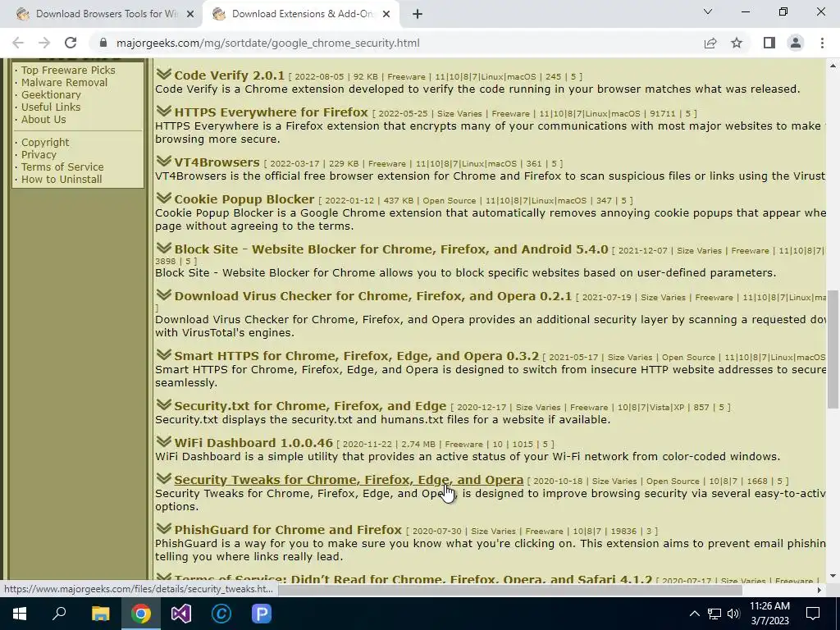Select the Download Extensions & Add-Ons tab

300,14
